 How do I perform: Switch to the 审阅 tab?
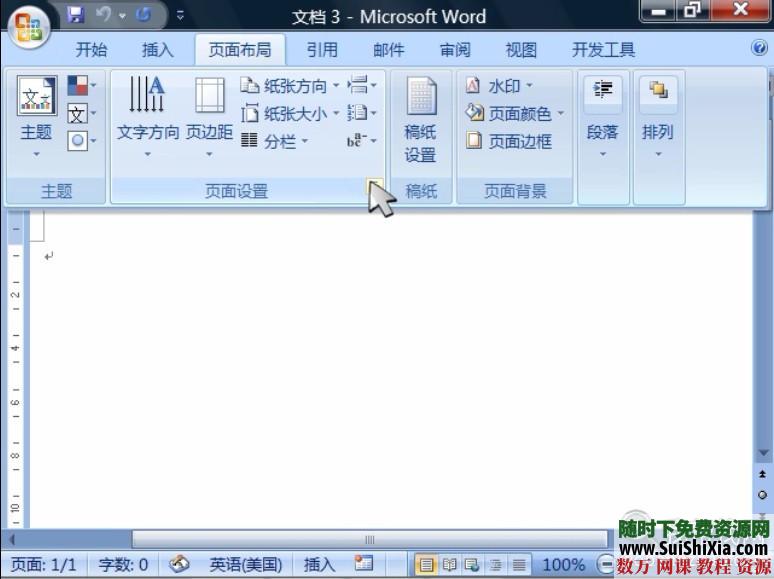(x=455, y=50)
